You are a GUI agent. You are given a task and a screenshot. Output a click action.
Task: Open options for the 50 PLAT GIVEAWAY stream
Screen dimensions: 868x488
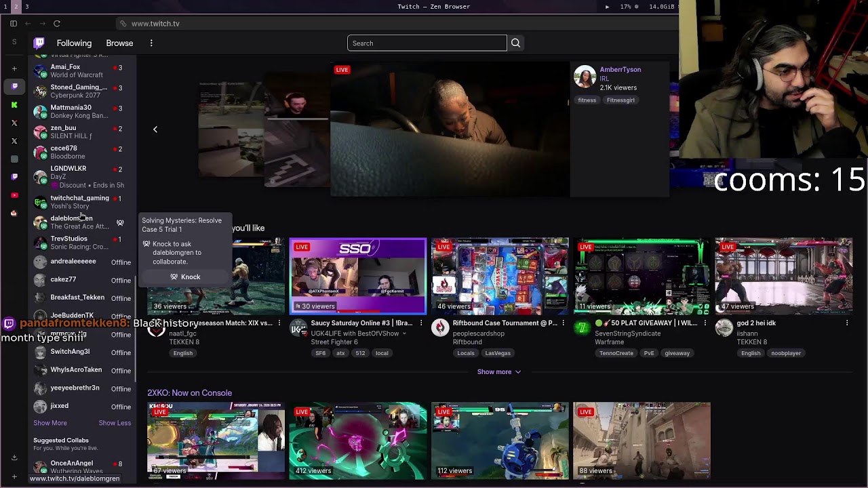(705, 323)
